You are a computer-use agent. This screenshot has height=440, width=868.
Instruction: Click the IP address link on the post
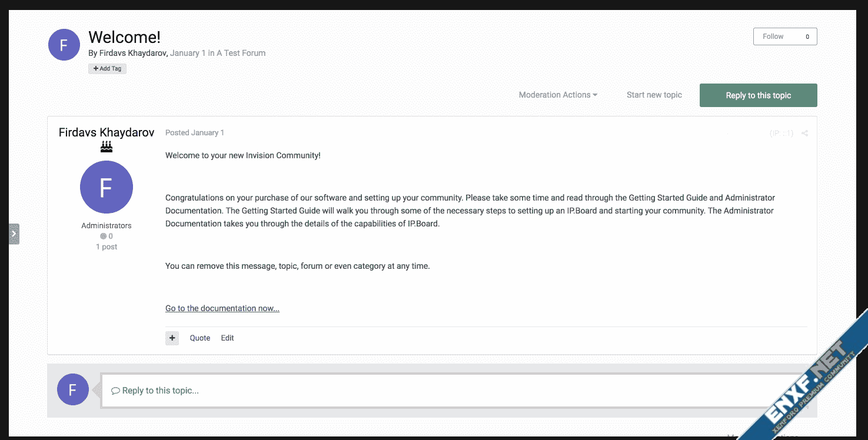tap(781, 134)
